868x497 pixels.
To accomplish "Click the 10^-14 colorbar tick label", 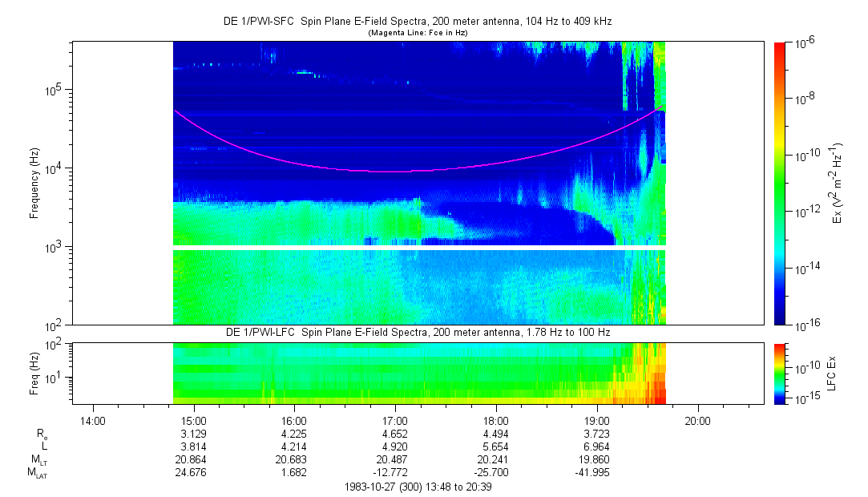I will click(x=806, y=268).
